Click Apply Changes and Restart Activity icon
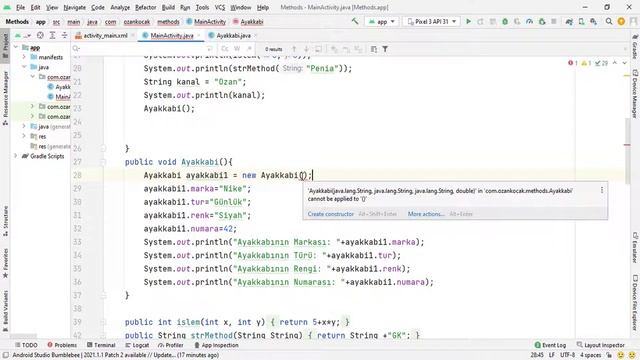 pyautogui.click(x=480, y=22)
